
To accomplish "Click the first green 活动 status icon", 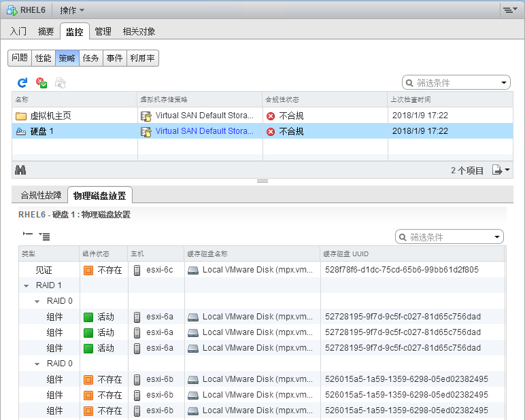I will coord(88,317).
